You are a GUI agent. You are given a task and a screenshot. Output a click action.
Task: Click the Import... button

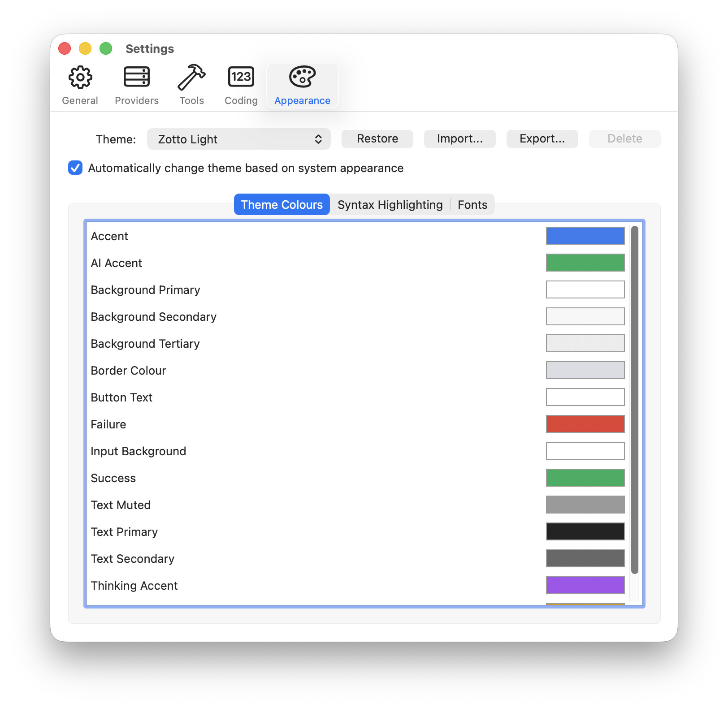(x=459, y=139)
